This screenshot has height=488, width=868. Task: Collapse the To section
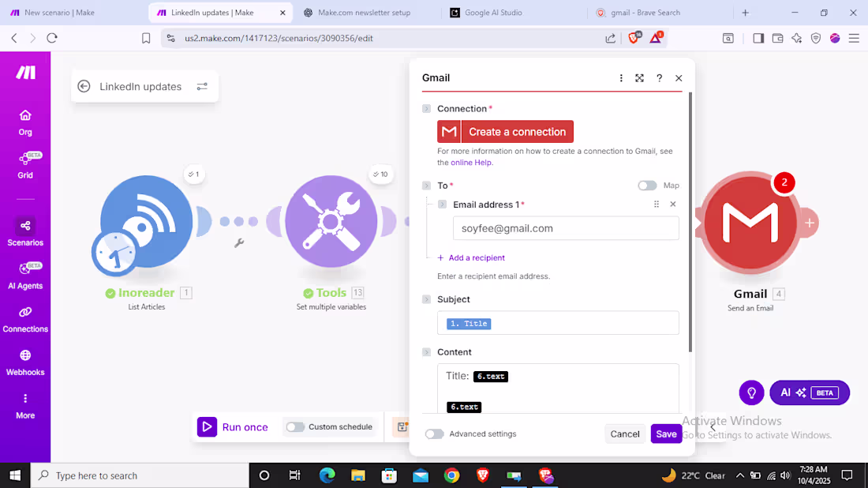tap(425, 185)
